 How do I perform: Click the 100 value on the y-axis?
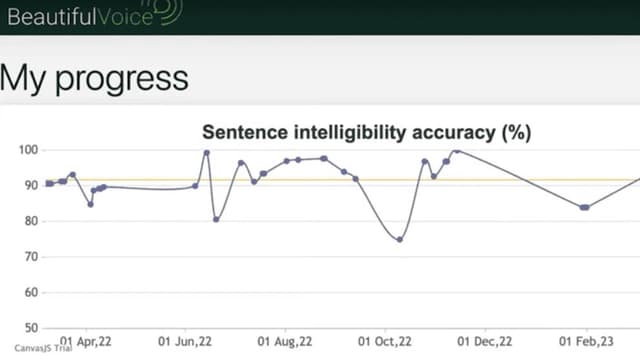coord(28,150)
